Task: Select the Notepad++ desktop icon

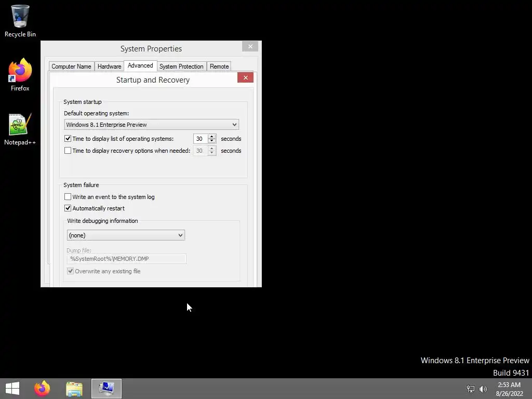Action: point(20,129)
